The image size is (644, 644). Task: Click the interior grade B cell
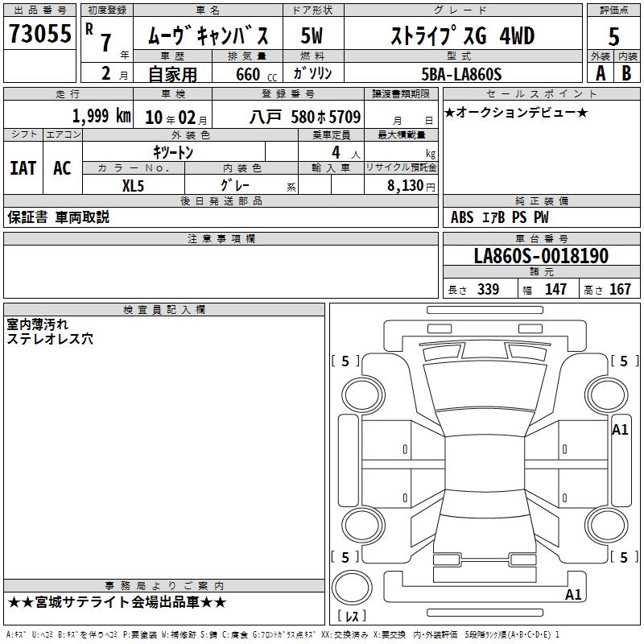point(626,73)
